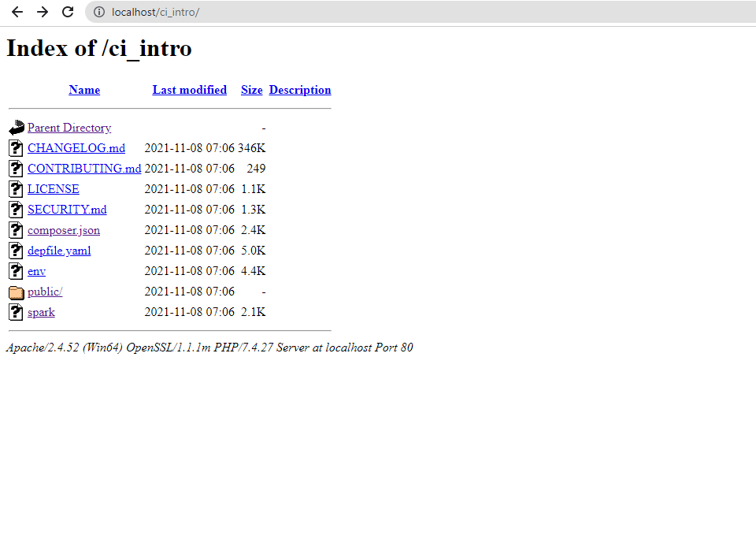Click the folder icon beside public/
Screen dimensions: 756x539
click(x=17, y=292)
